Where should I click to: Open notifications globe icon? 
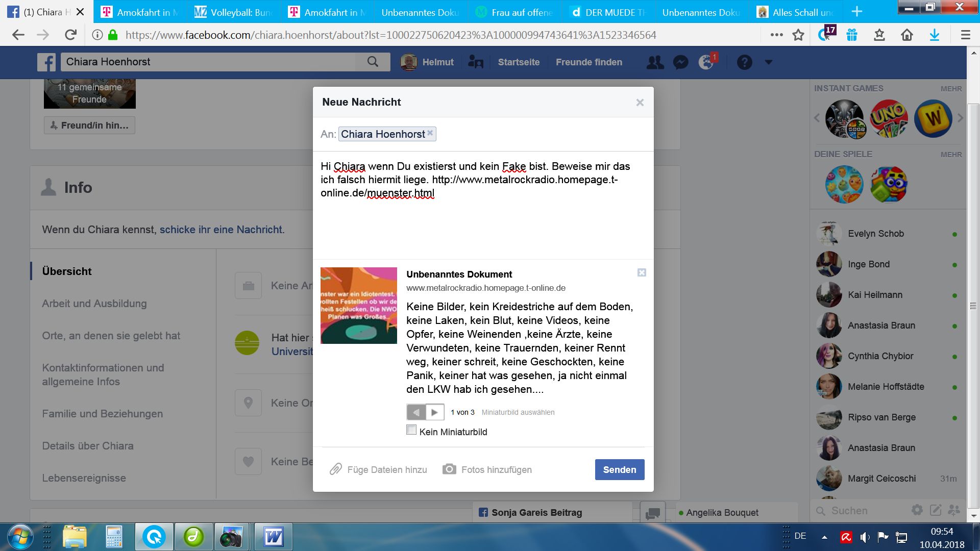point(706,62)
